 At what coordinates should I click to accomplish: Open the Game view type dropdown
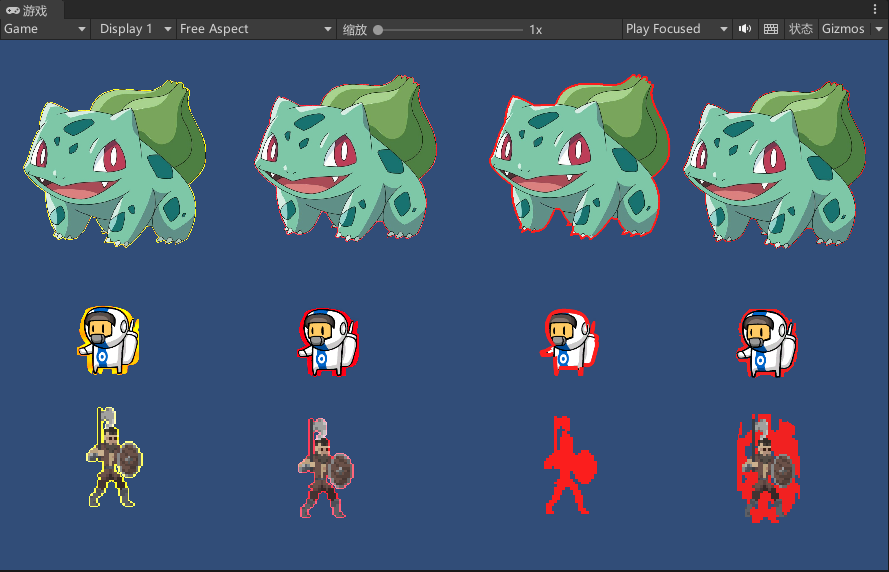45,29
